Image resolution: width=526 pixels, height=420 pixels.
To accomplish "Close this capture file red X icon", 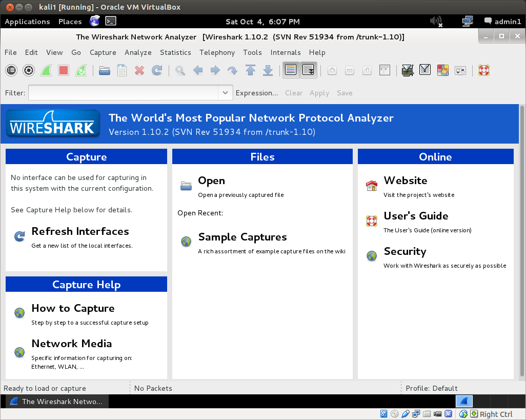I will click(x=139, y=70).
